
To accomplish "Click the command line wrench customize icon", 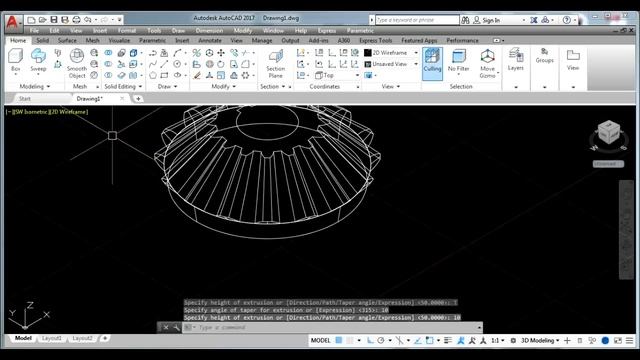I will coord(176,327).
